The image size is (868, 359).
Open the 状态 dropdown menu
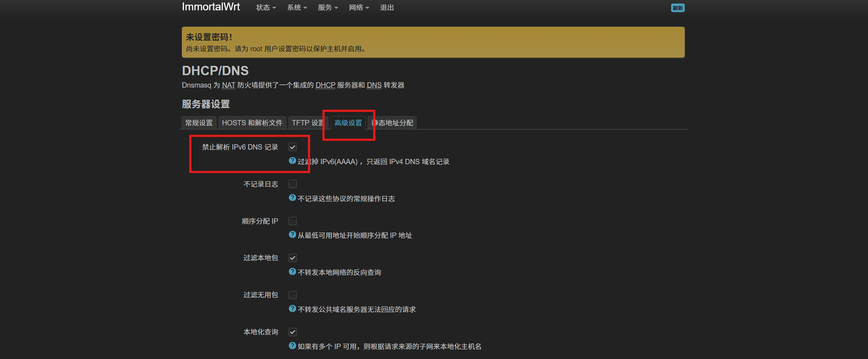click(x=266, y=7)
